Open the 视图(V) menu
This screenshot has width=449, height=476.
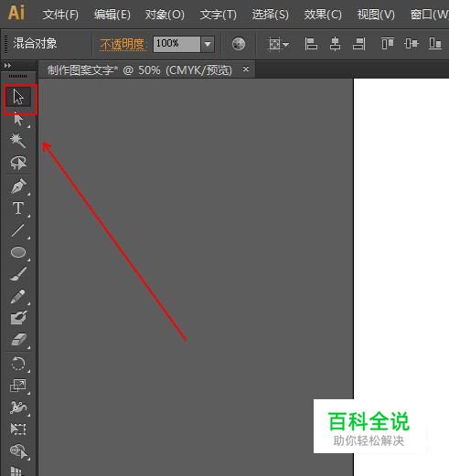(376, 15)
